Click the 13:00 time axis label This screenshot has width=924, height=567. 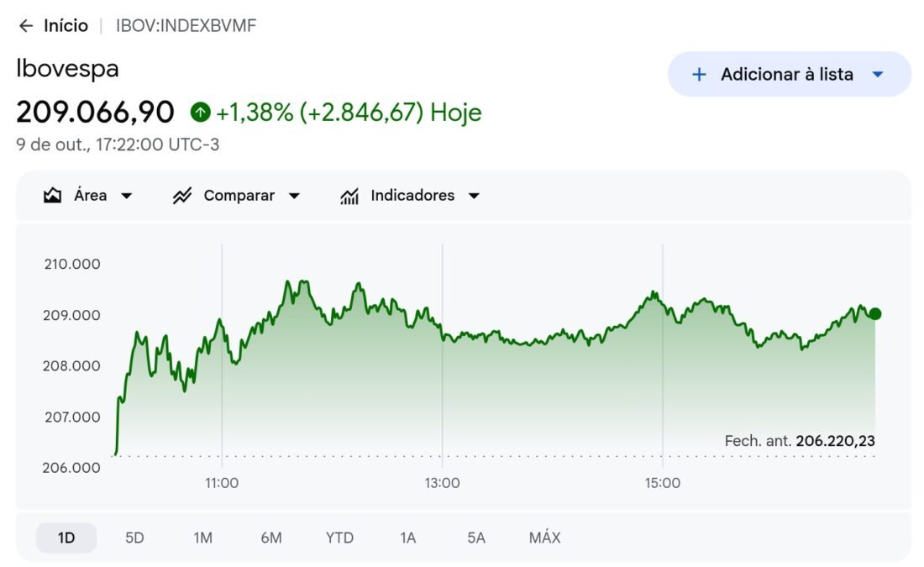(442, 483)
